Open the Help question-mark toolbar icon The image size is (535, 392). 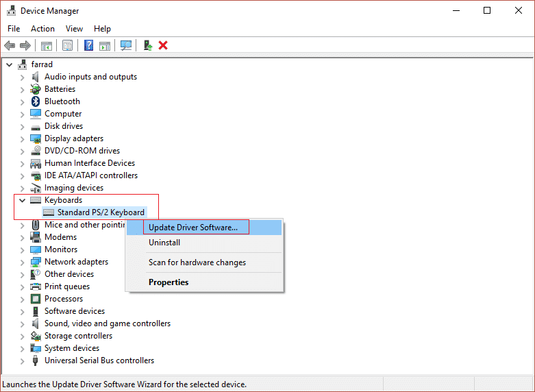(88, 45)
